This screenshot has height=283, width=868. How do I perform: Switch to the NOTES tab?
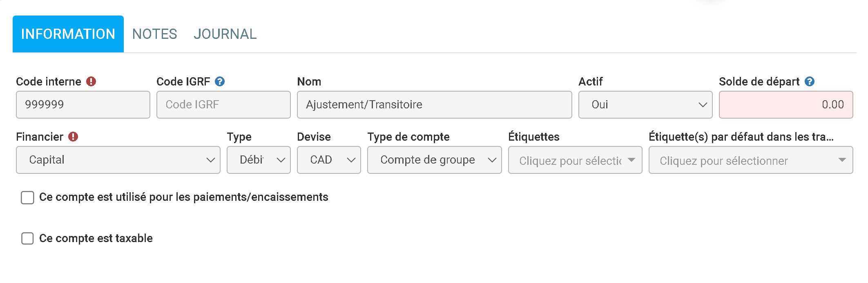tap(154, 34)
